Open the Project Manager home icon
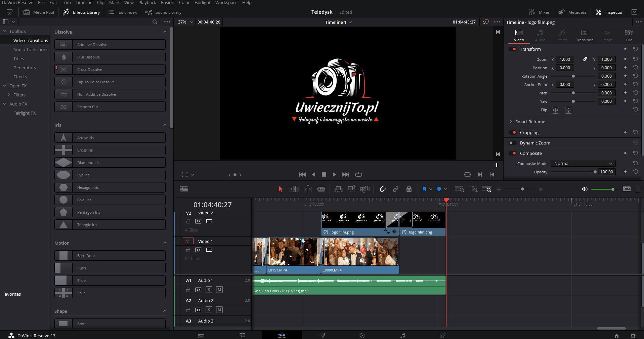644x339 pixels. pyautogui.click(x=616, y=336)
